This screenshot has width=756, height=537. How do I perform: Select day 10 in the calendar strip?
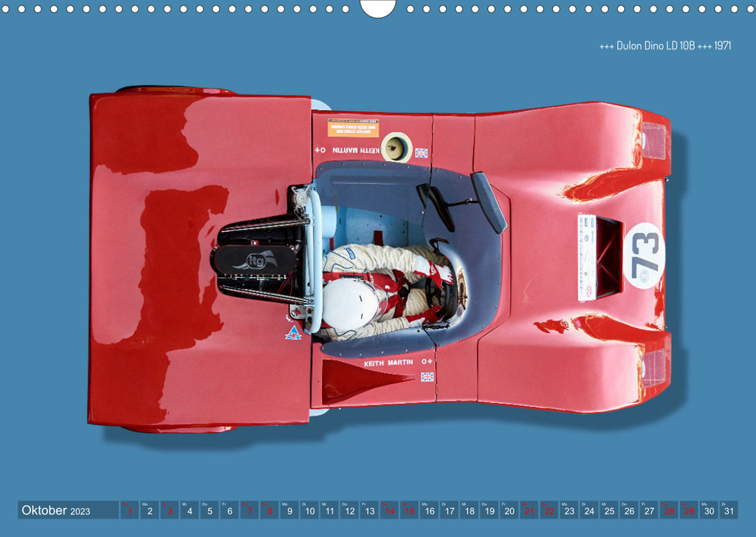[309, 510]
